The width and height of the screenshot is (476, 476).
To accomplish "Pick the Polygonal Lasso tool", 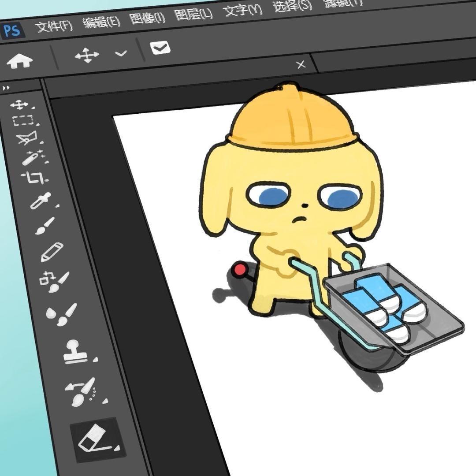I will pos(26,139).
